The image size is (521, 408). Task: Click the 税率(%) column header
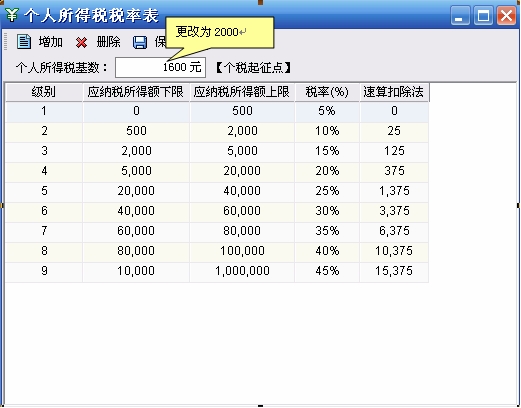[x=327, y=92]
